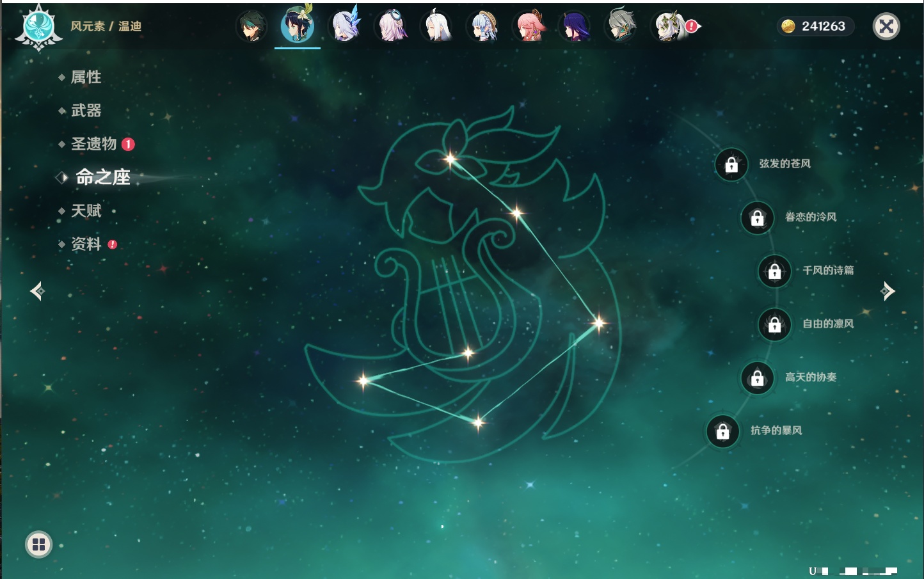Select Raiden Shogun's purple-haired portrait
924x579 pixels.
click(575, 27)
